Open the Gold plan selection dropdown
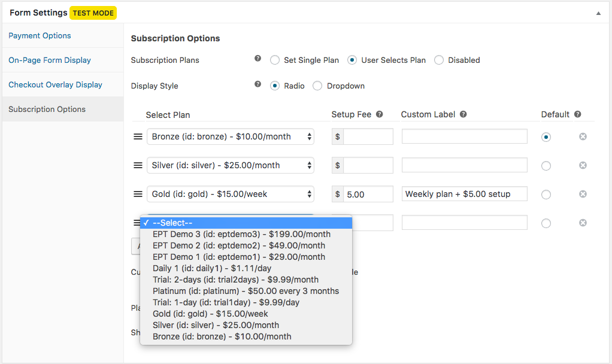Image resolution: width=612 pixels, height=364 pixels. coord(230,193)
